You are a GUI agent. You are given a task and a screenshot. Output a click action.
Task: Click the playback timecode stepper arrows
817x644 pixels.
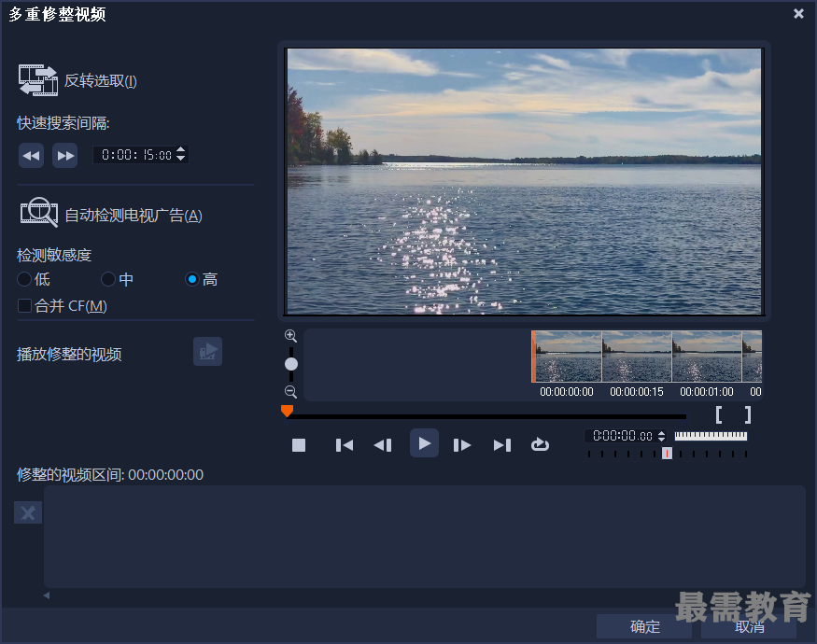[662, 436]
